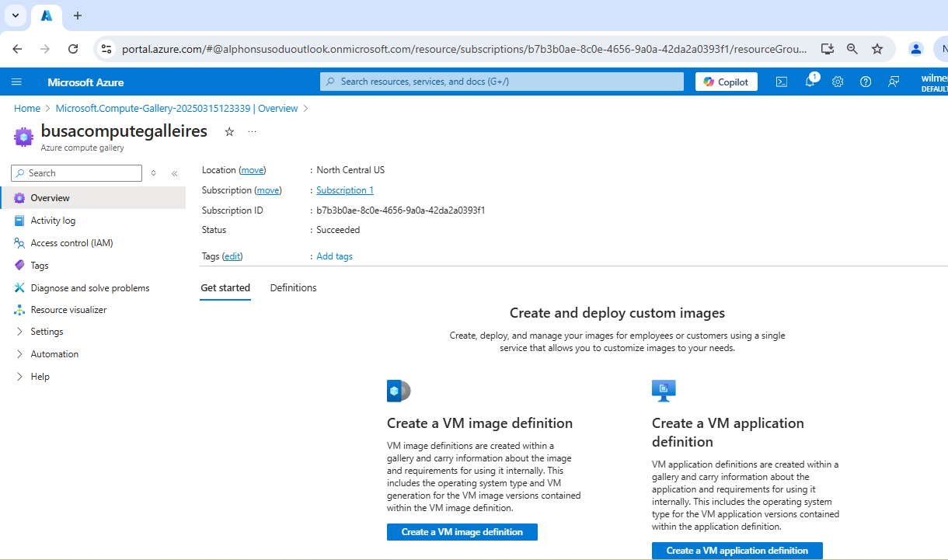Open the more options ellipsis by the title

[252, 132]
